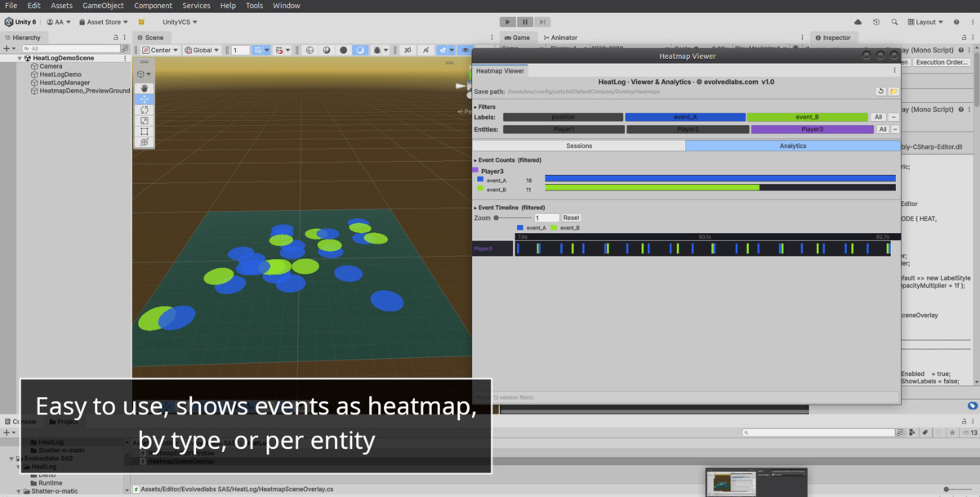
Task: Open the HeatLogDemoScene three-dot menu
Action: click(x=125, y=58)
